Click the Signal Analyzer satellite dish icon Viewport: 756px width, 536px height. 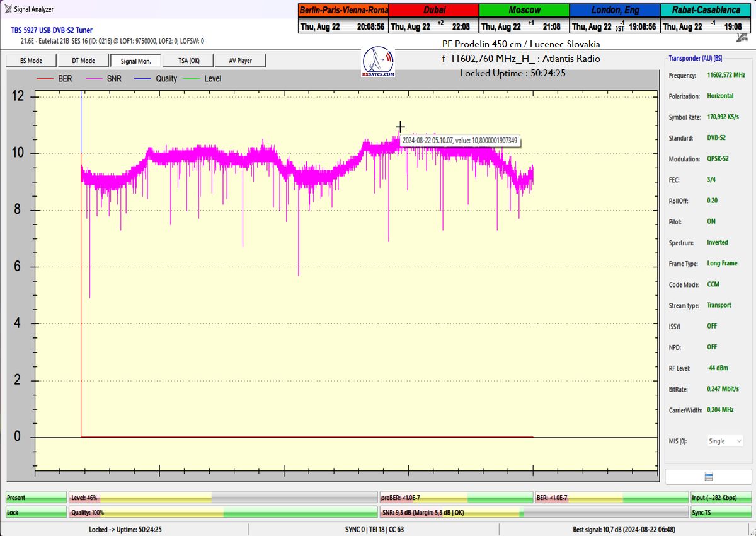tap(7, 9)
